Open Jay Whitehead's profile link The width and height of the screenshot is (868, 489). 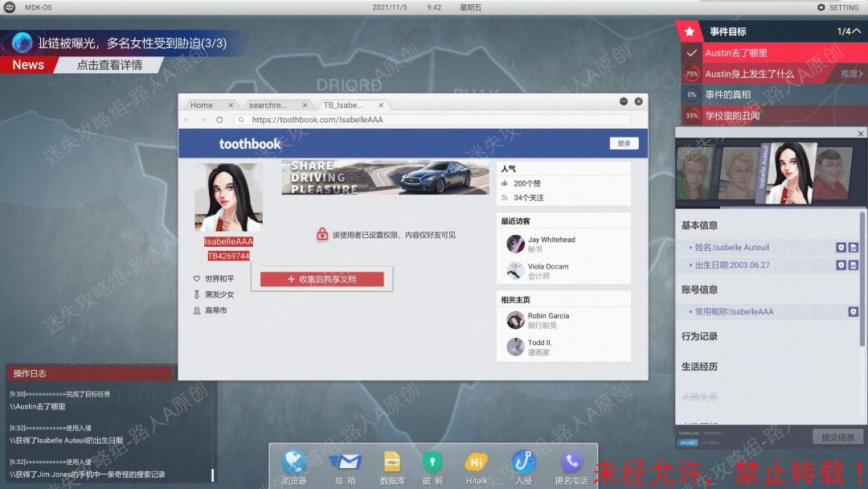551,240
